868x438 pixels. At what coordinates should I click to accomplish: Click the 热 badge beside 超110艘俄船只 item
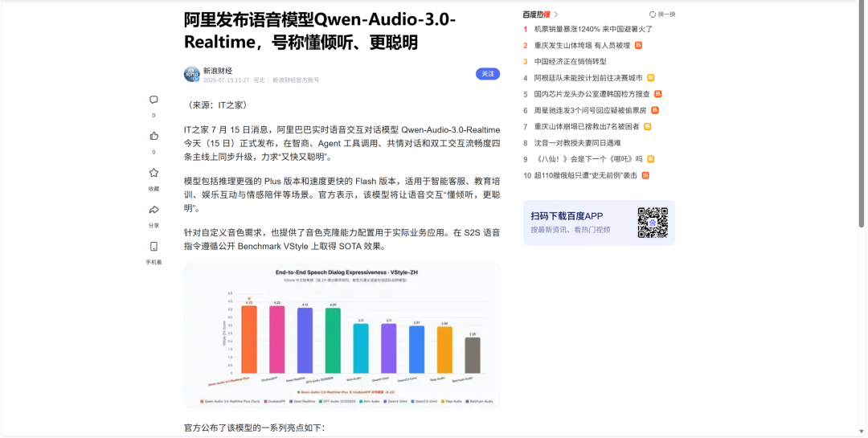tap(645, 175)
